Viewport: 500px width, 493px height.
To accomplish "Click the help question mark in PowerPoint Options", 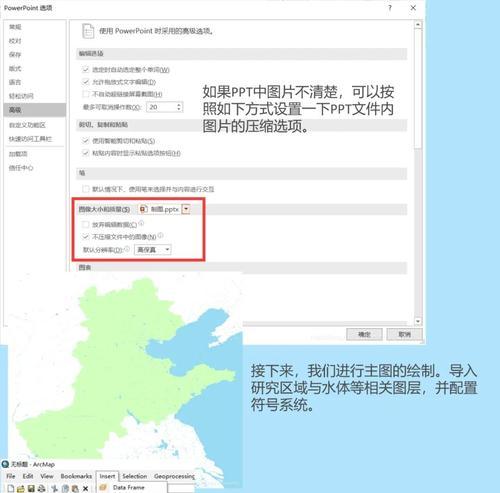I will [x=390, y=8].
